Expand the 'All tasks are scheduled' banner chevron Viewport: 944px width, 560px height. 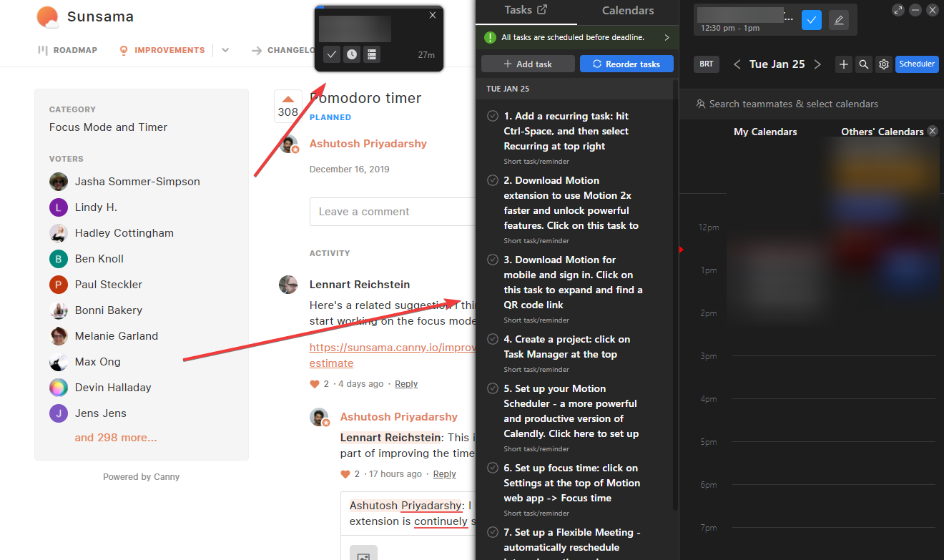(x=667, y=37)
